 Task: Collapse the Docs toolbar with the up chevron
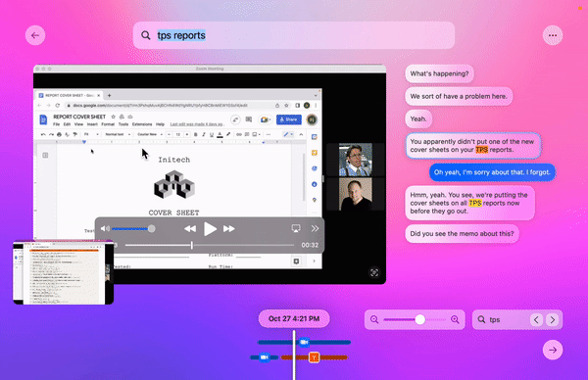pos(301,134)
